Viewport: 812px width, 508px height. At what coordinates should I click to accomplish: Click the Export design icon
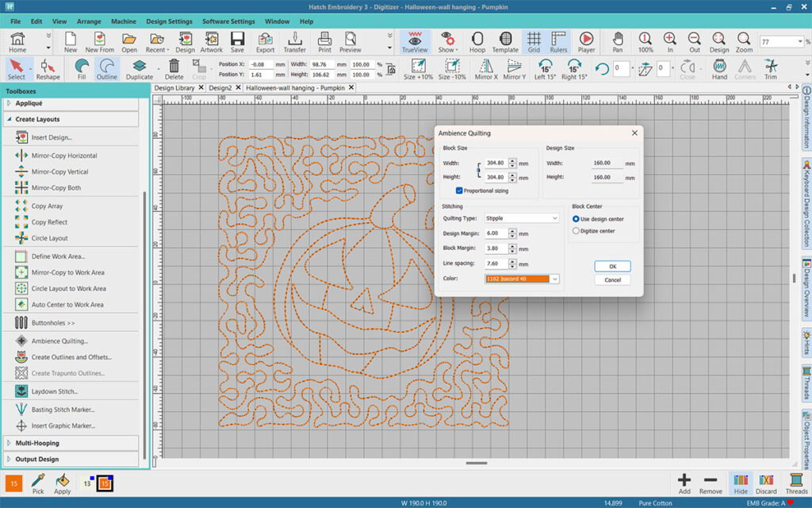point(265,41)
